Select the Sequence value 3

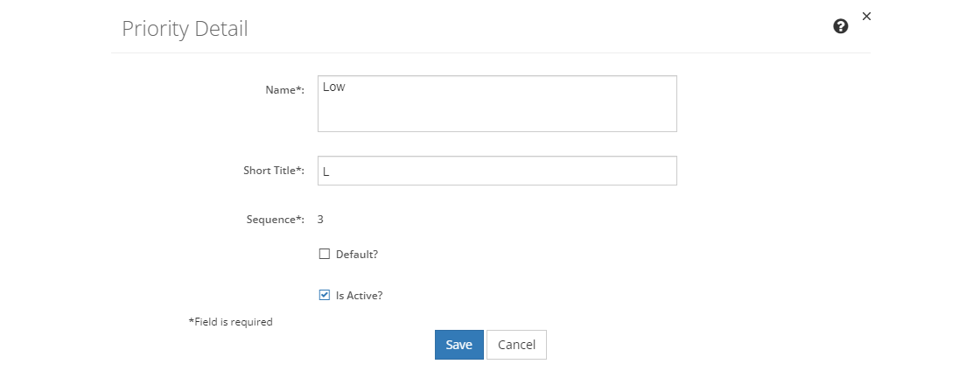pos(320,220)
